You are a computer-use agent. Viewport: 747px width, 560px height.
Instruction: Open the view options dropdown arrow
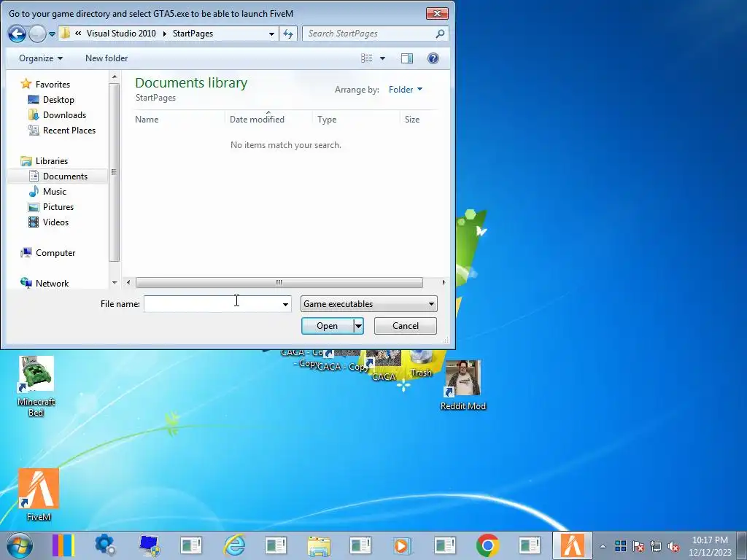pyautogui.click(x=382, y=58)
